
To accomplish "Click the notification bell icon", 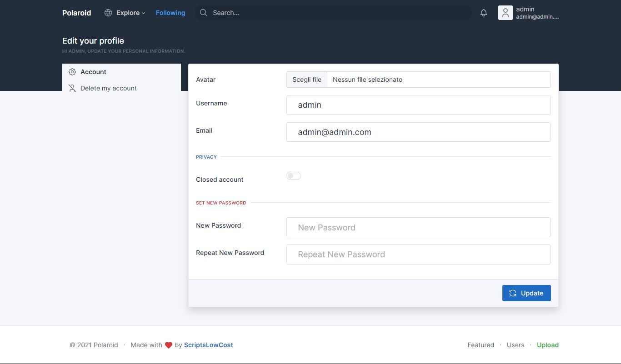I will (484, 13).
